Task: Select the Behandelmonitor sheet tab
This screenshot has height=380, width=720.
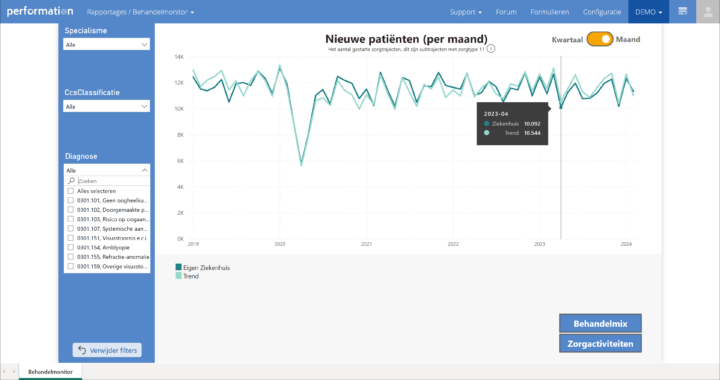Action: (x=51, y=372)
